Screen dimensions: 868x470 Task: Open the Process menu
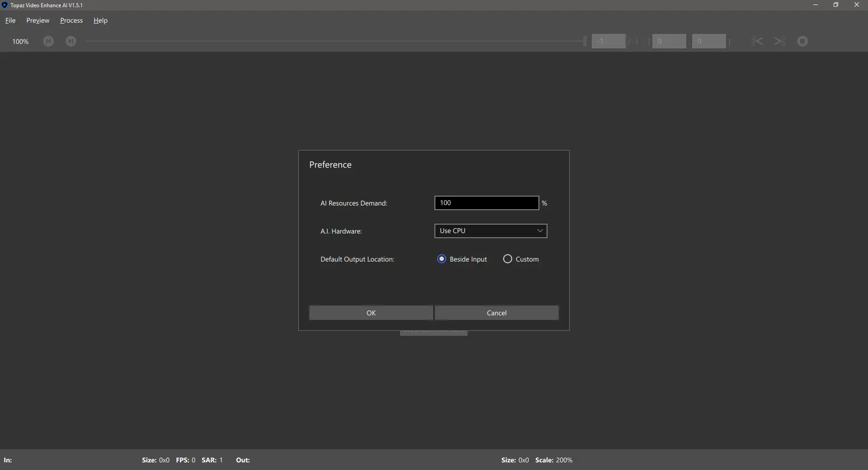(71, 20)
